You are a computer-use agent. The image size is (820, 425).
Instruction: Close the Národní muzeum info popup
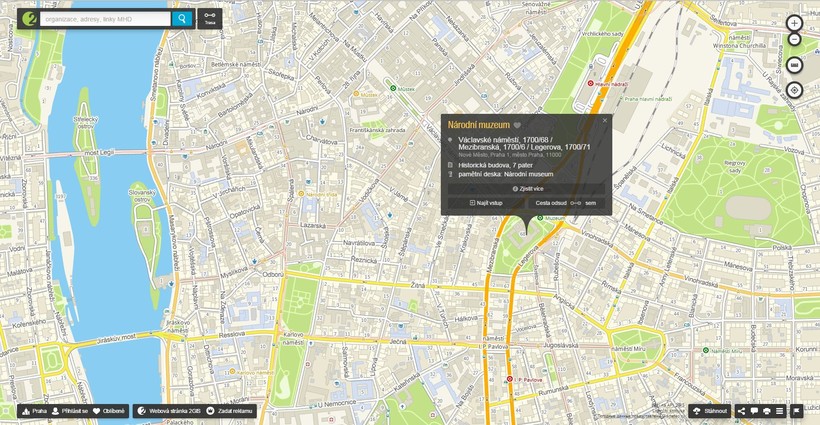604,120
